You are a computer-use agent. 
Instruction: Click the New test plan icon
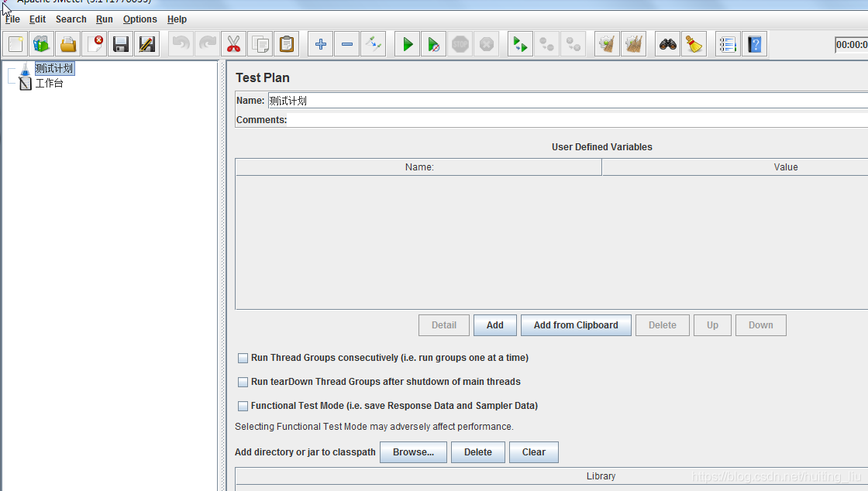coord(15,44)
